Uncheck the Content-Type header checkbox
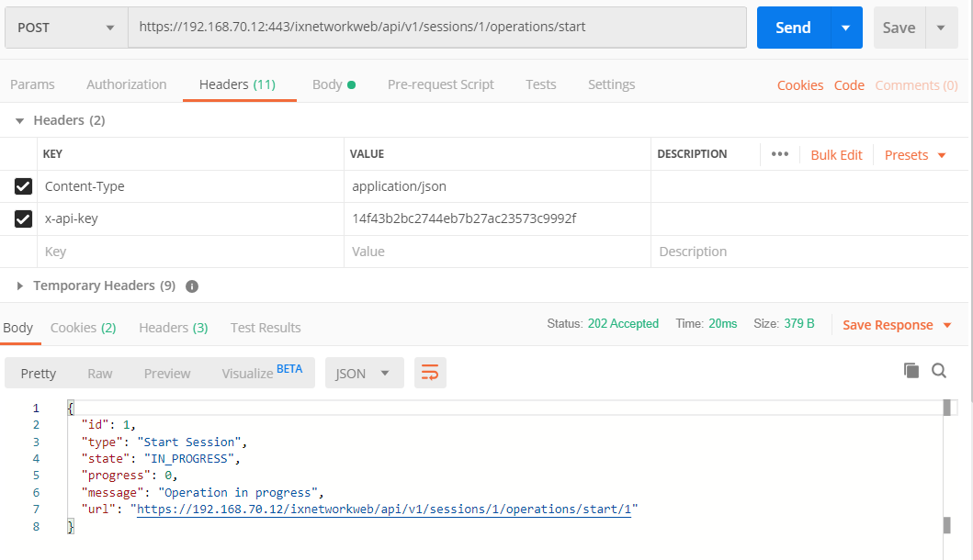 [x=24, y=186]
